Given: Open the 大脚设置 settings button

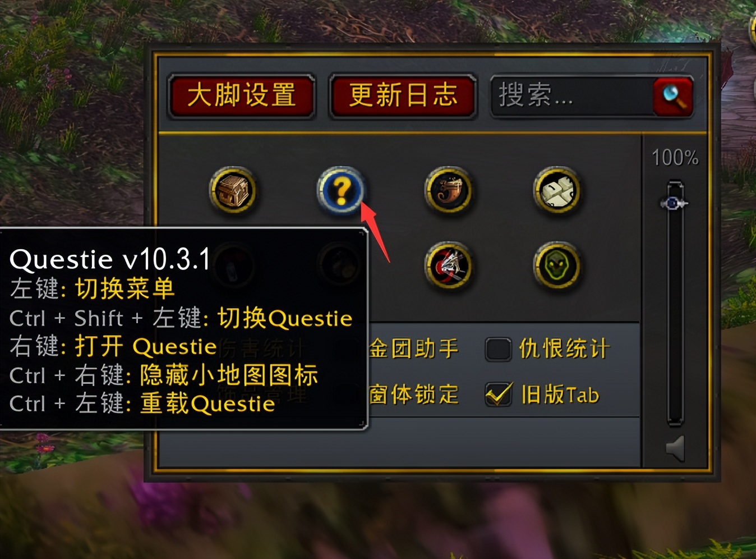Looking at the screenshot, I should point(242,96).
